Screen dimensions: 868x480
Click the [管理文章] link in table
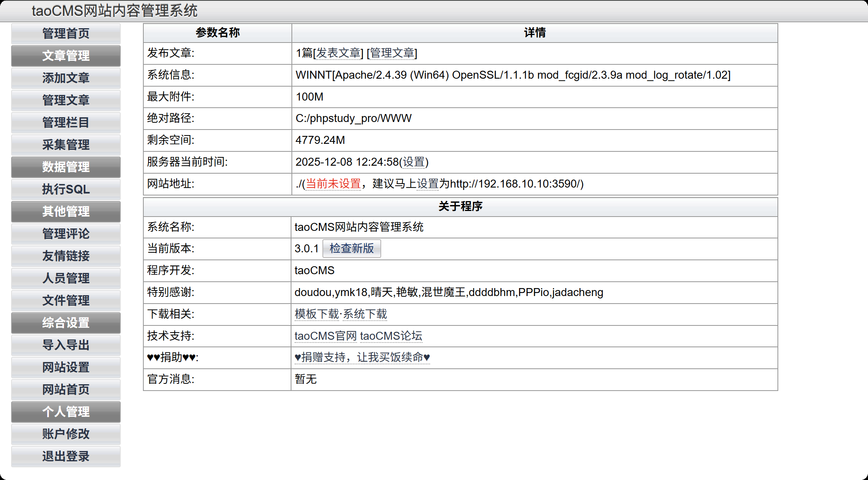[x=392, y=53]
